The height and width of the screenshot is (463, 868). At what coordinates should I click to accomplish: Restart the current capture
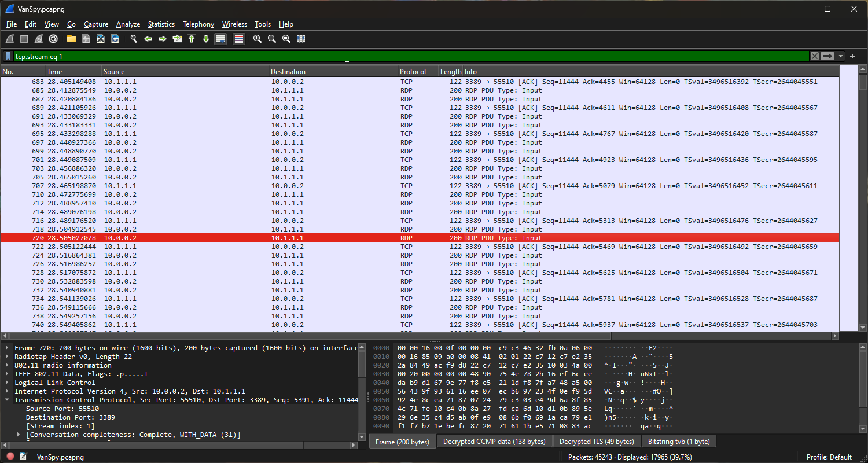[x=39, y=39]
